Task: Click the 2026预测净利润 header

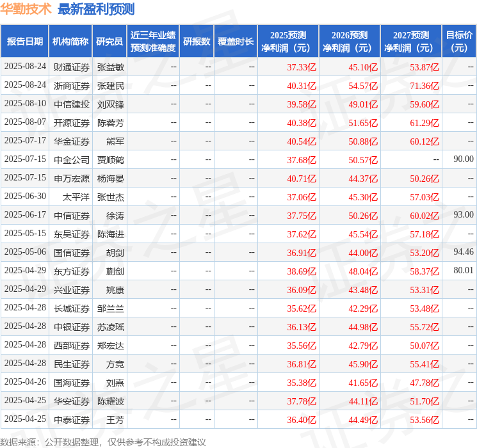Action: pos(350,42)
